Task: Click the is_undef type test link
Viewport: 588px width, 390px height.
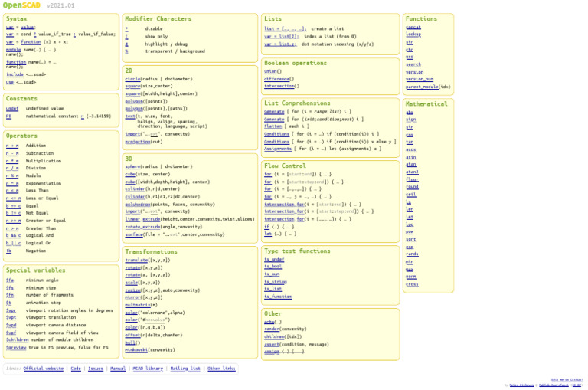Action: tap(274, 260)
